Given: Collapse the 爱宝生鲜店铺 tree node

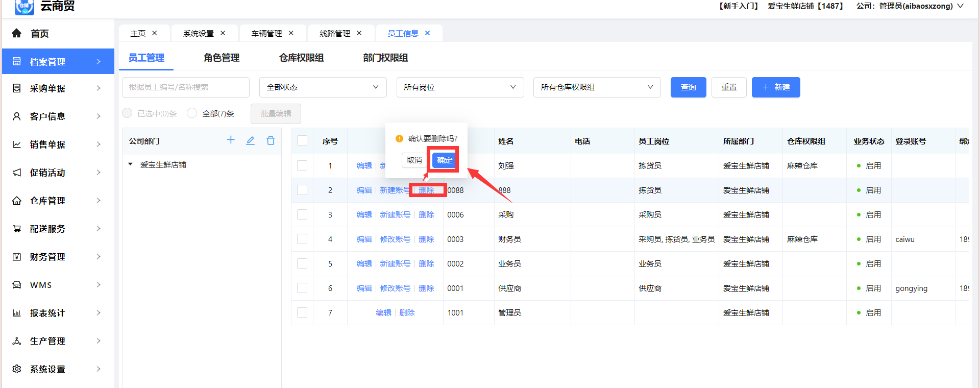Looking at the screenshot, I should [x=131, y=164].
